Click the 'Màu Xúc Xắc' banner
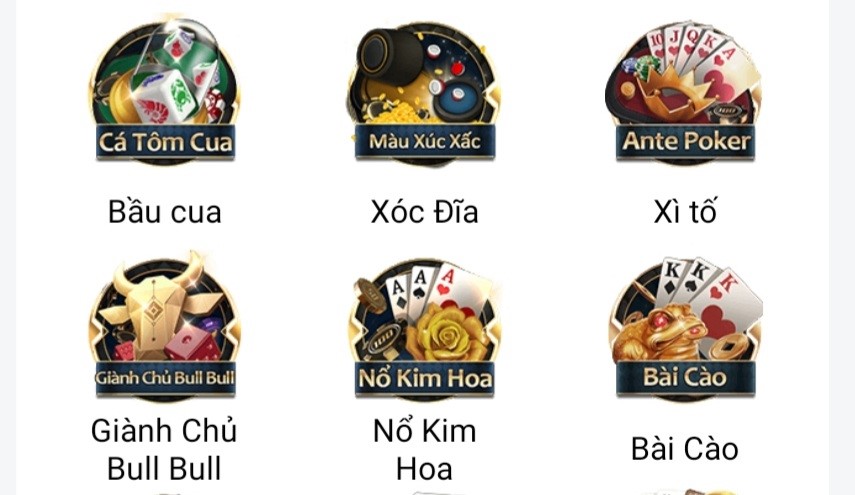Viewport: 855px width, 495px height. click(425, 142)
